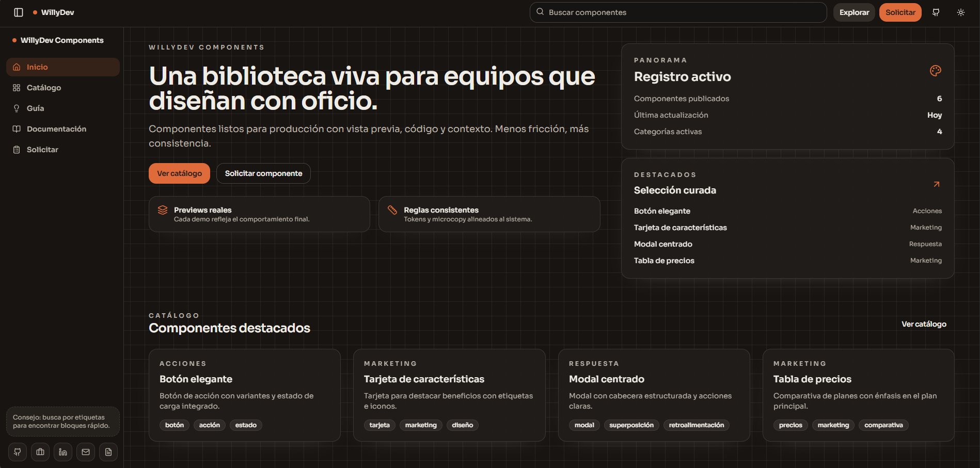Select the marketing tag on Tarjeta de características
980x468 pixels.
[x=421, y=425]
